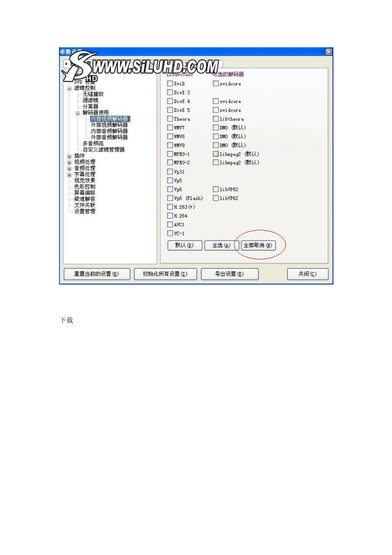Select 屏幕偏移 in the tree
The height and width of the screenshot is (555, 392).
click(85, 193)
